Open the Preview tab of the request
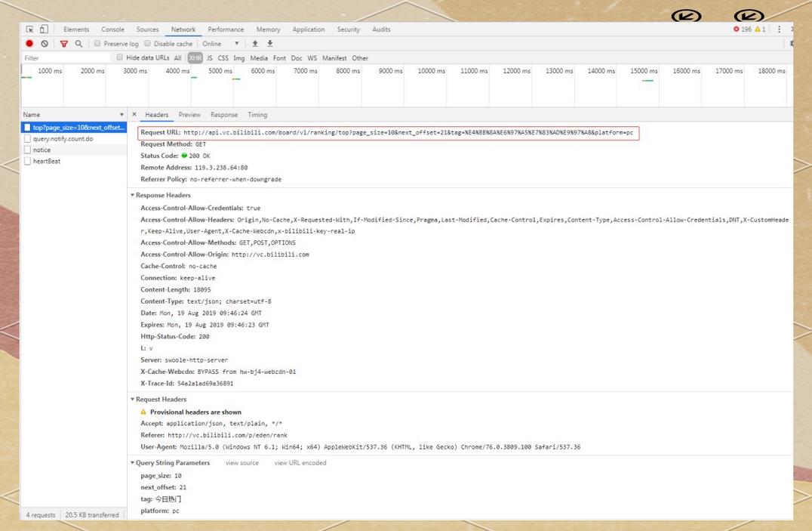The height and width of the screenshot is (531, 812). (189, 115)
